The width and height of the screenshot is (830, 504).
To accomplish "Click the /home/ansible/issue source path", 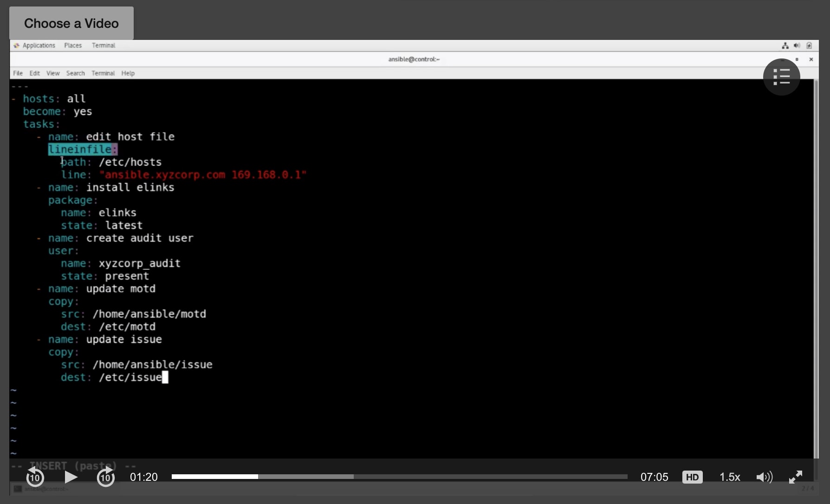I will coord(152,365).
